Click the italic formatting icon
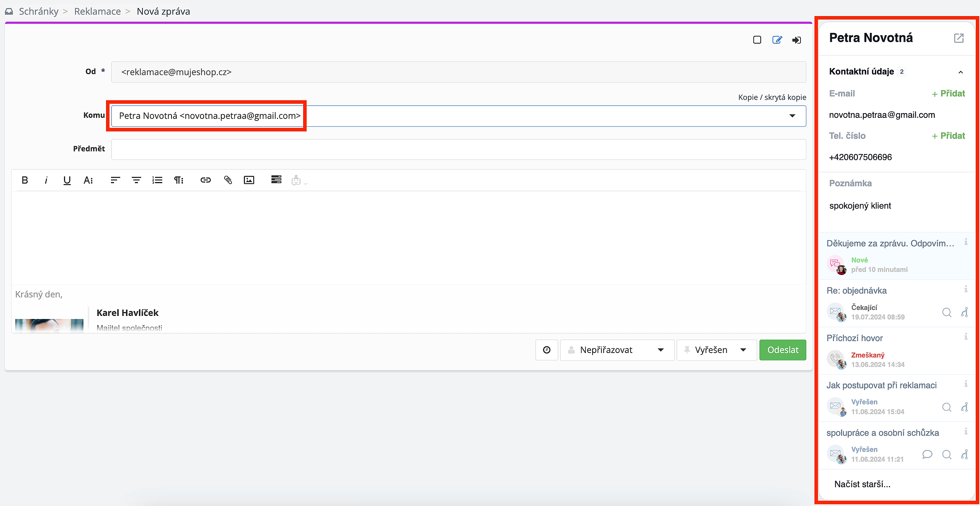 46,180
